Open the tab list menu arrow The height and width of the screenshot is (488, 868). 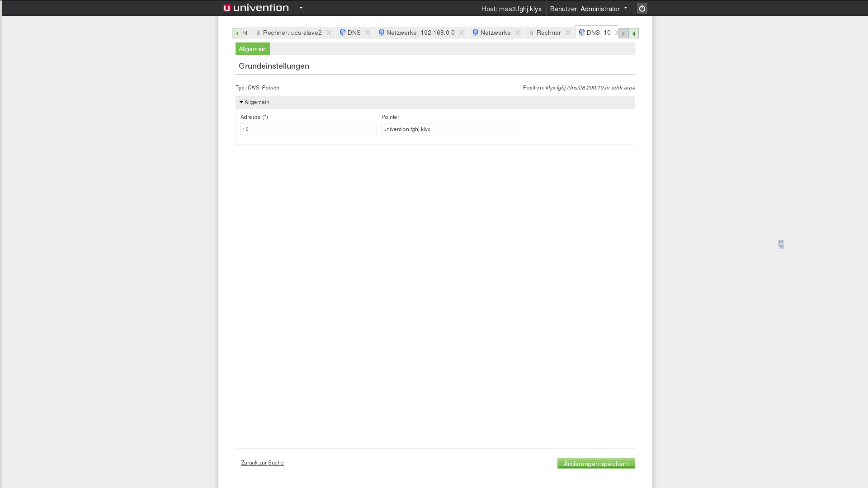coord(633,33)
